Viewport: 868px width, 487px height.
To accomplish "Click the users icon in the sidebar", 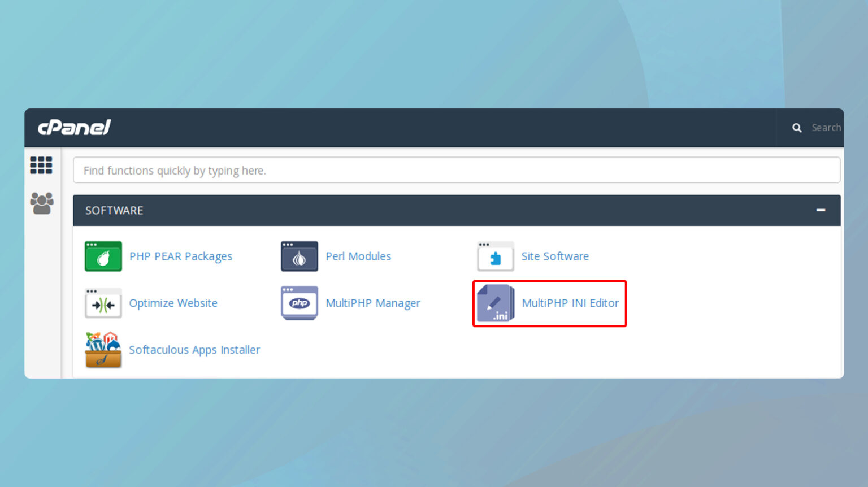I will 41,203.
